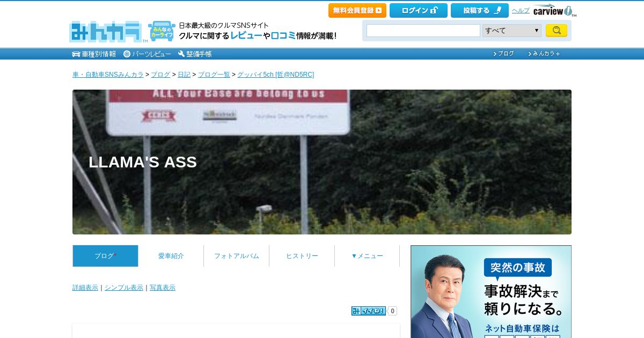Switch to the フォトアルバム tab
This screenshot has width=644, height=338.
point(236,256)
